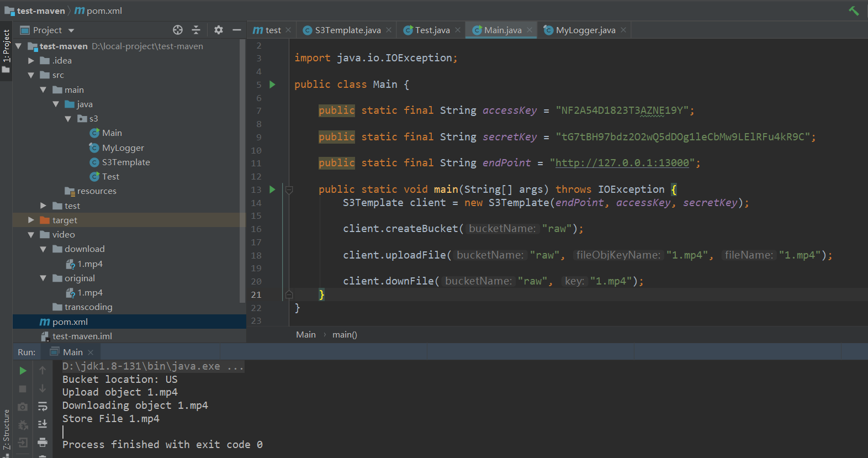Click test-maven in navigation bar

coord(35,10)
